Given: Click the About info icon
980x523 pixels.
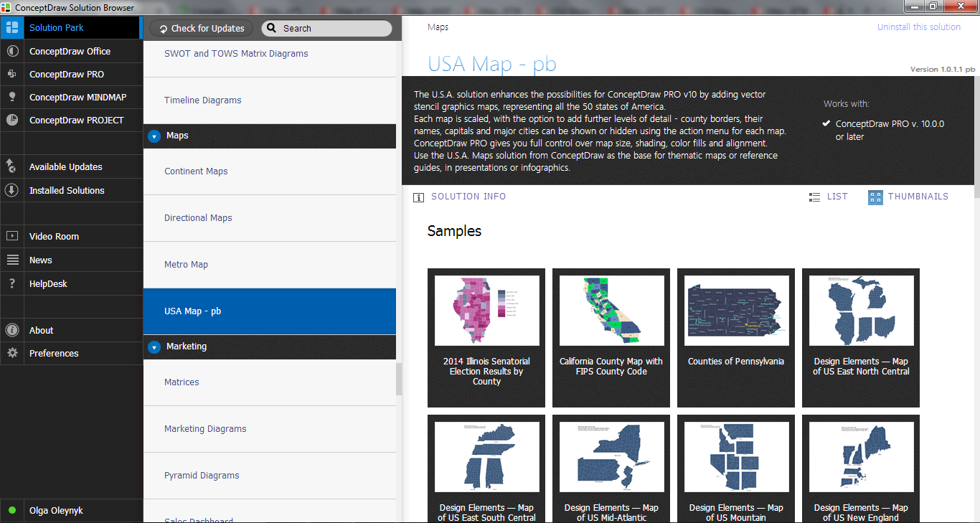Looking at the screenshot, I should tap(11, 331).
